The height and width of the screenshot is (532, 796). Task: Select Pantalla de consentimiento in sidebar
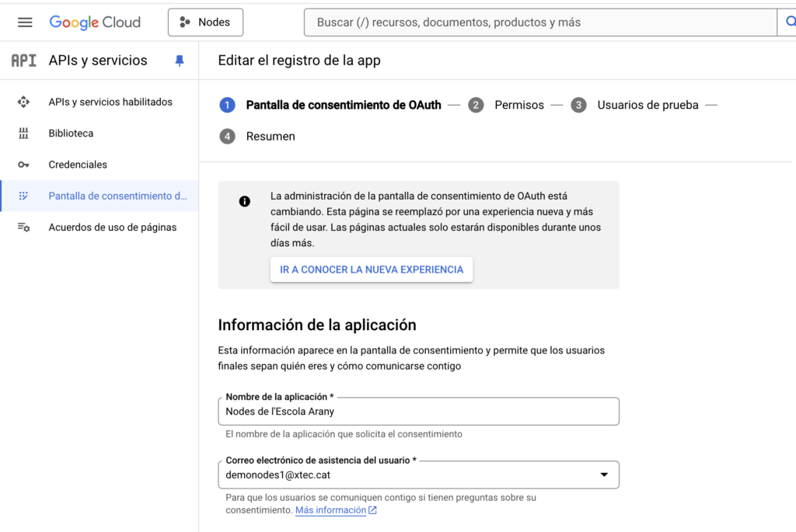pos(117,196)
